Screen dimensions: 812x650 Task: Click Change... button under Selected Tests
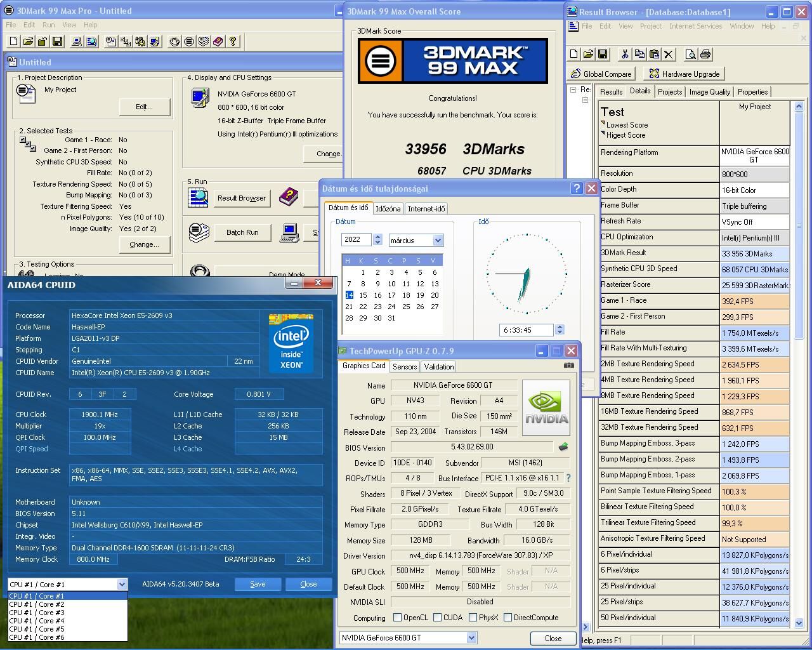144,244
